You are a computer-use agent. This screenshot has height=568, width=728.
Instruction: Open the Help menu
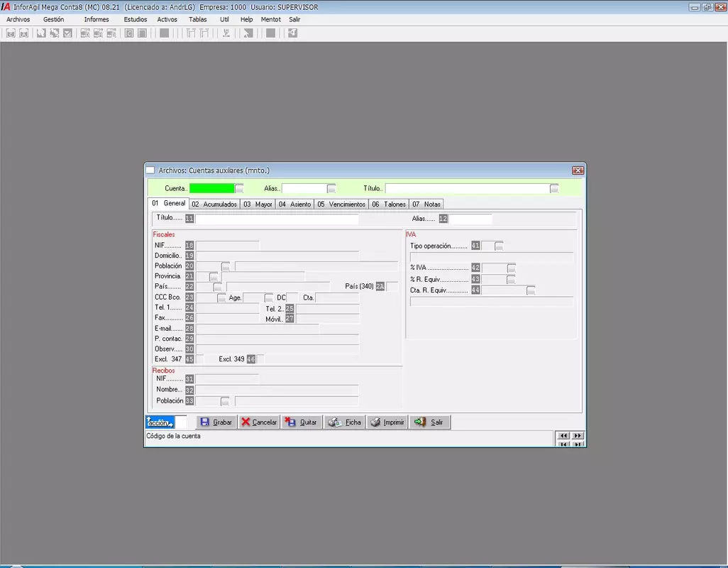pos(246,19)
